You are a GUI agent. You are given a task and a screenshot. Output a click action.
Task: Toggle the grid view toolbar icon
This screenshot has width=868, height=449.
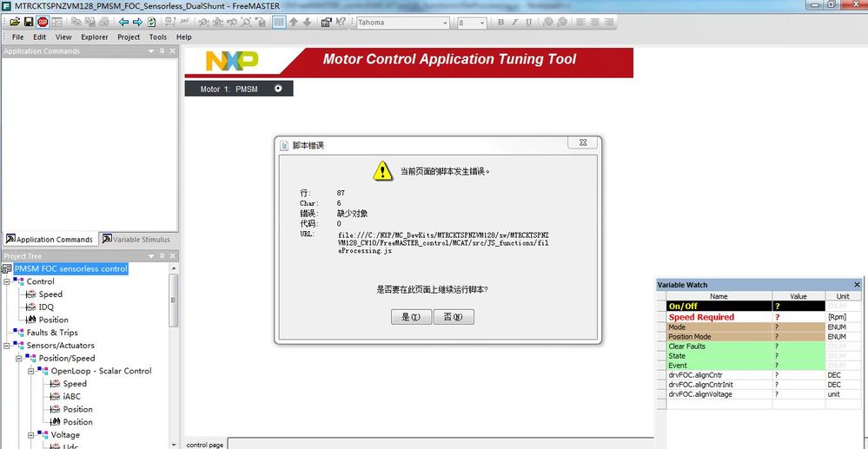point(279,22)
